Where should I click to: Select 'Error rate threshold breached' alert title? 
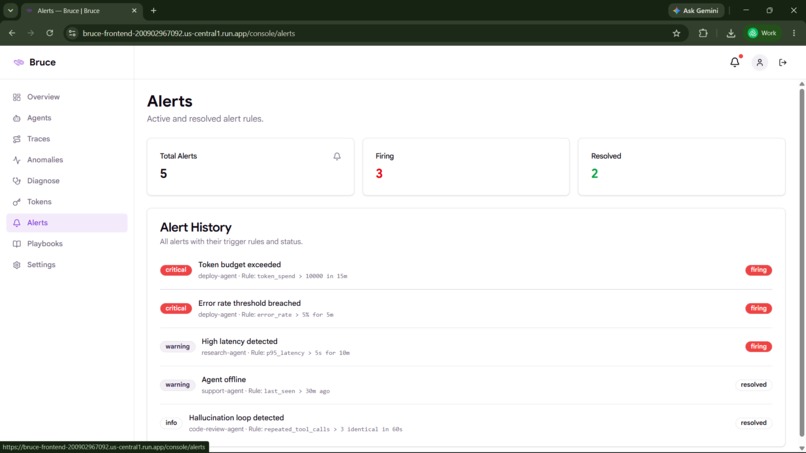pyautogui.click(x=249, y=303)
